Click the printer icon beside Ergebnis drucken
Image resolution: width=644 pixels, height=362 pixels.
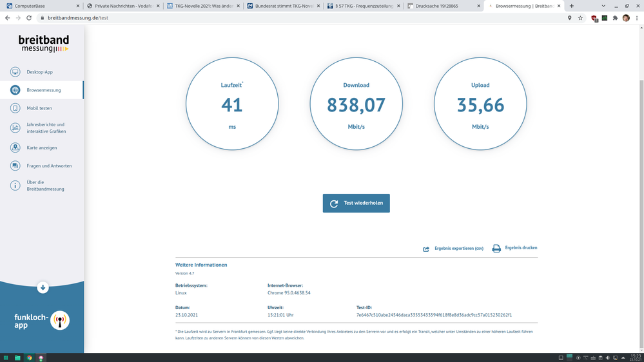(x=496, y=248)
